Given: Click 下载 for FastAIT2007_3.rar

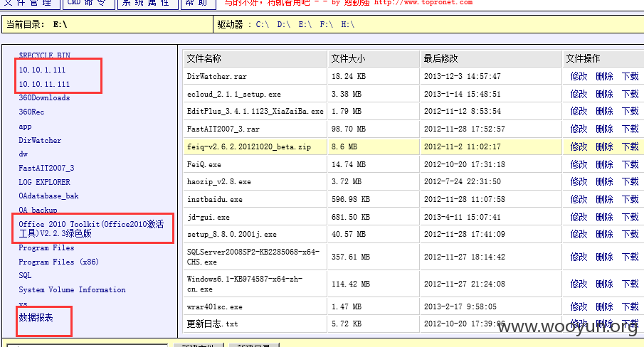Looking at the screenshot, I should coord(630,129).
